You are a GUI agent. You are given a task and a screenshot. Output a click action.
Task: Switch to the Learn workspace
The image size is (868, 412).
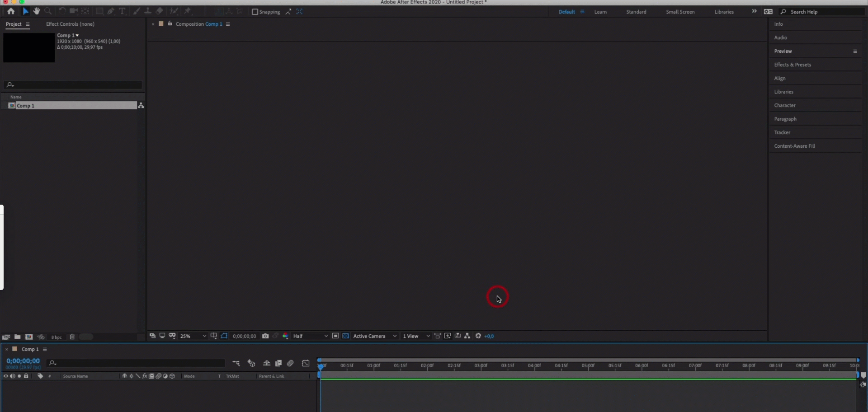600,12
